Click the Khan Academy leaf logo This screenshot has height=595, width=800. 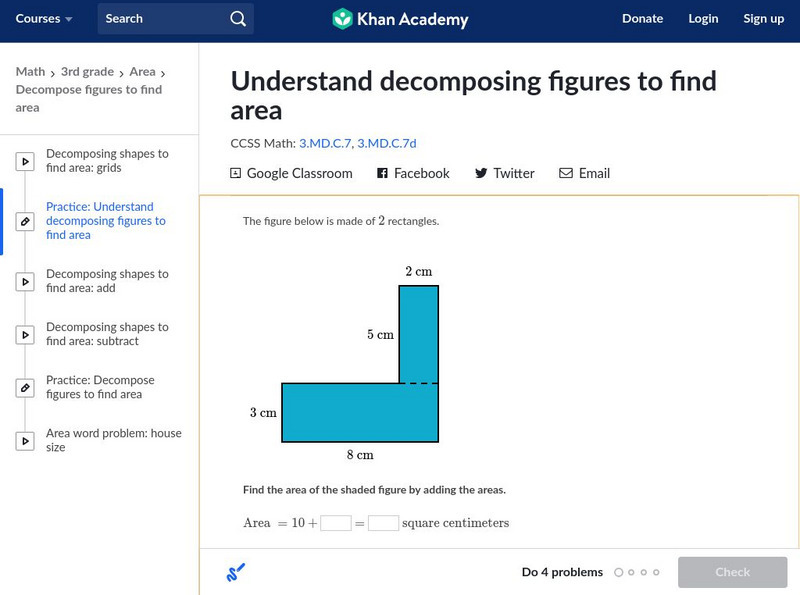(343, 19)
